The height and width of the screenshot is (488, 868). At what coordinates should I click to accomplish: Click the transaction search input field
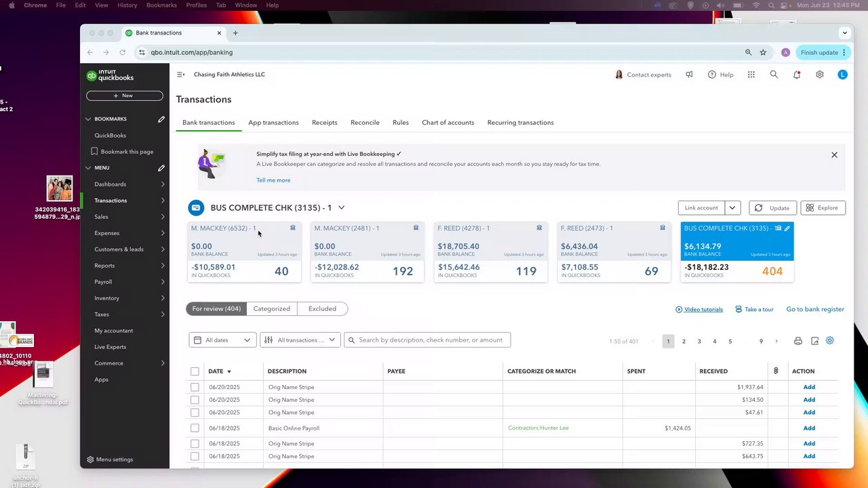pyautogui.click(x=427, y=340)
